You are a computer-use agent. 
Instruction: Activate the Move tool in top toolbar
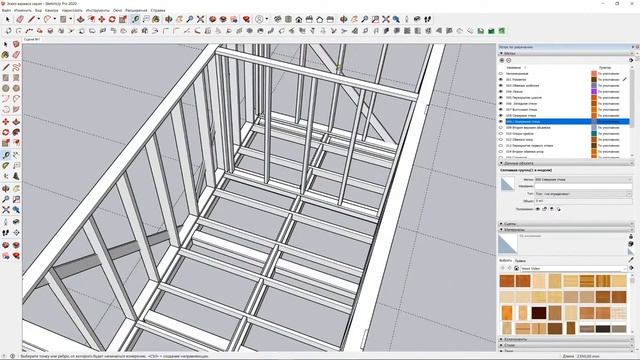pos(102,19)
